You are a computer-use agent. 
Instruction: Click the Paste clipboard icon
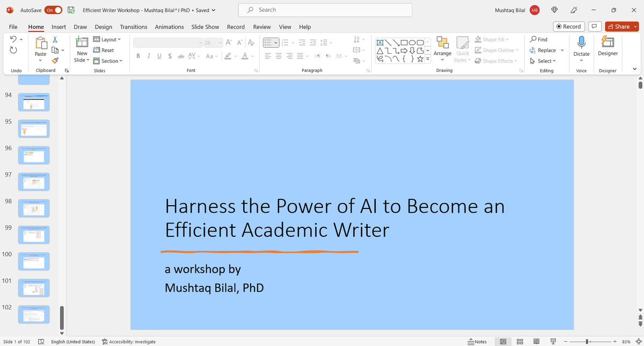[x=41, y=44]
